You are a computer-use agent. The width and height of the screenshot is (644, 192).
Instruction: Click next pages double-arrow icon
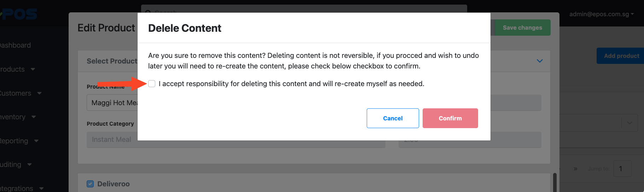[x=575, y=169]
